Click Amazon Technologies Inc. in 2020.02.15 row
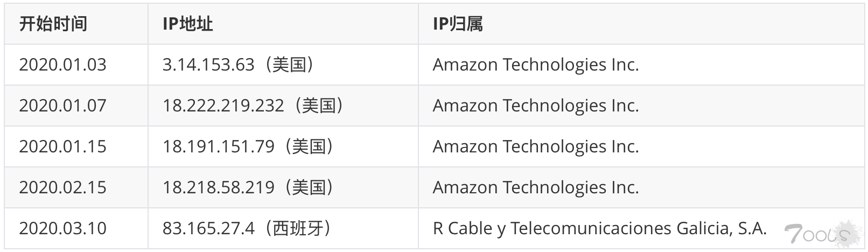The image size is (868, 252). tap(536, 187)
